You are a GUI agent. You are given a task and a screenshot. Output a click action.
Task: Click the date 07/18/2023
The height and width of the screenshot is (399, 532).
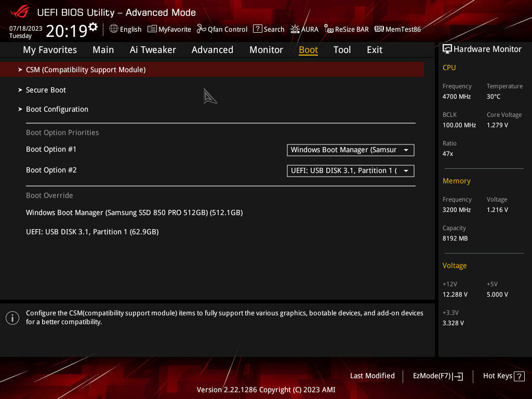tap(26, 29)
